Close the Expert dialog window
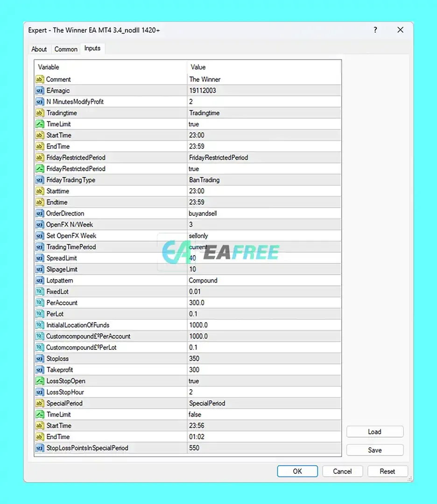This screenshot has width=437, height=504. coord(401,30)
